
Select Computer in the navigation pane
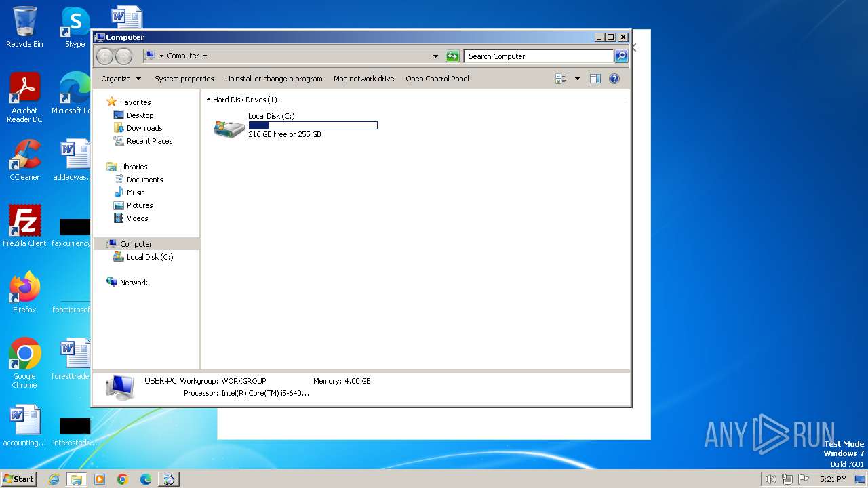[x=136, y=244]
